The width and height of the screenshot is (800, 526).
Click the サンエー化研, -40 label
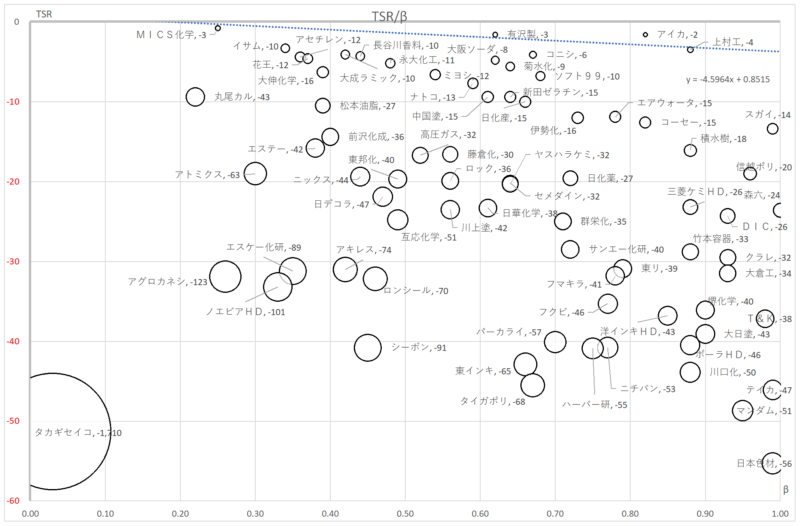click(627, 249)
